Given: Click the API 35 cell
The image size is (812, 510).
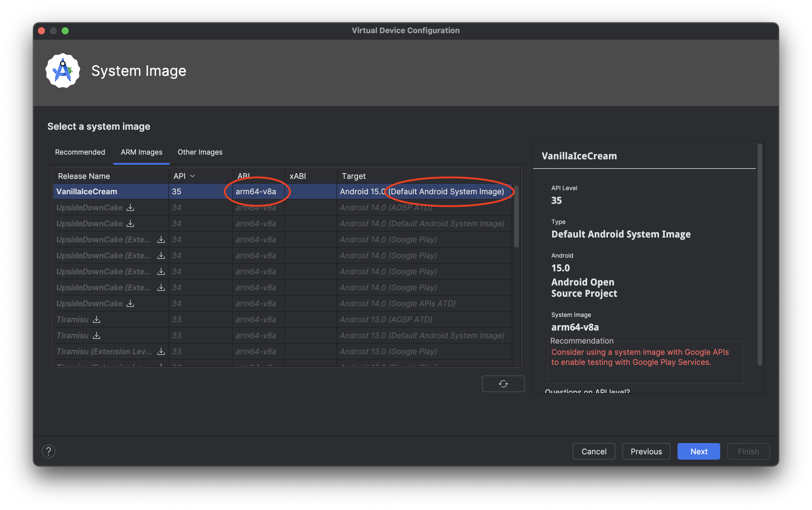Looking at the screenshot, I should click(x=200, y=191).
